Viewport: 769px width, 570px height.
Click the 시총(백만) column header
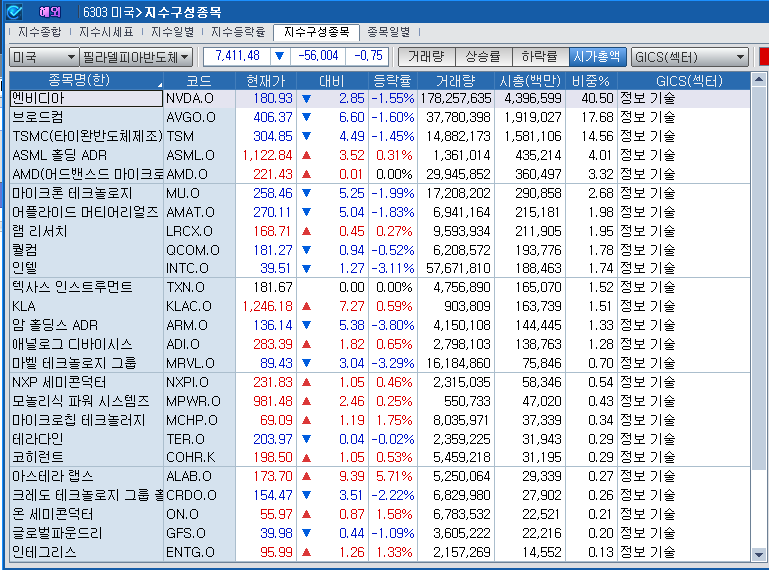tap(530, 80)
